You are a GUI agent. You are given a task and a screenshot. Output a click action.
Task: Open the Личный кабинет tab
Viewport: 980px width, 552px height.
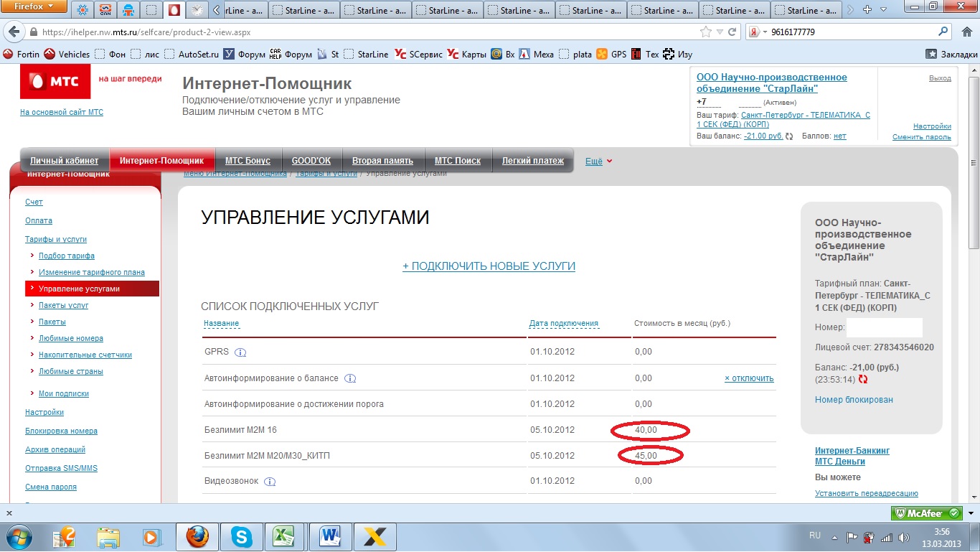(64, 161)
